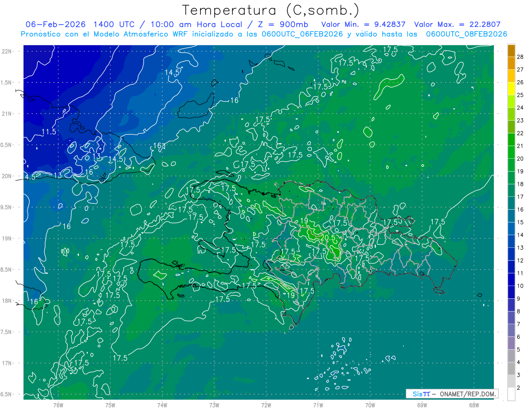The width and height of the screenshot is (532, 411).
Task: Click the "12" color scale label
Action: (x=521, y=260)
